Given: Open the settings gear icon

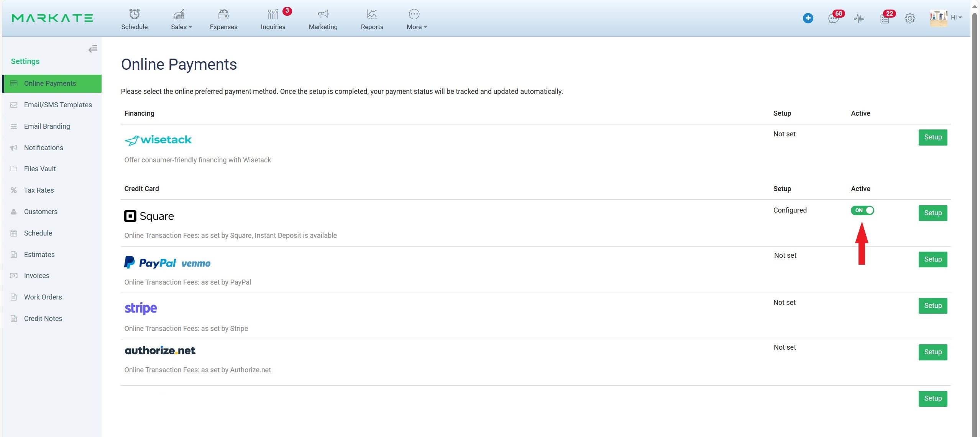Looking at the screenshot, I should coord(910,18).
